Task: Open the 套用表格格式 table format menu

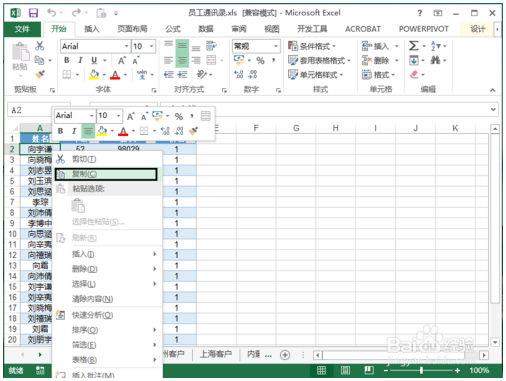Action: [x=320, y=60]
